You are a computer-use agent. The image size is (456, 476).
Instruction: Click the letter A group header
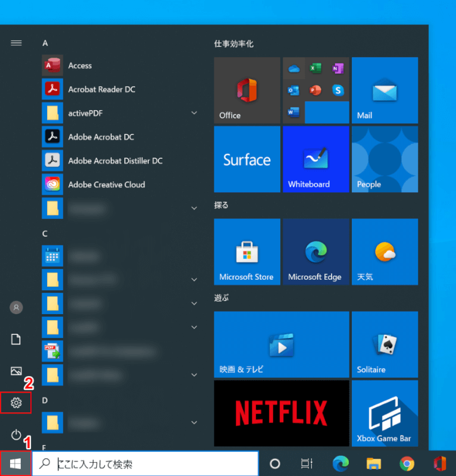pos(45,43)
